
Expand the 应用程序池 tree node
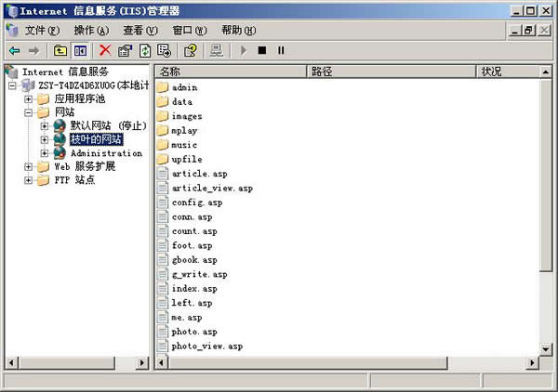29,98
